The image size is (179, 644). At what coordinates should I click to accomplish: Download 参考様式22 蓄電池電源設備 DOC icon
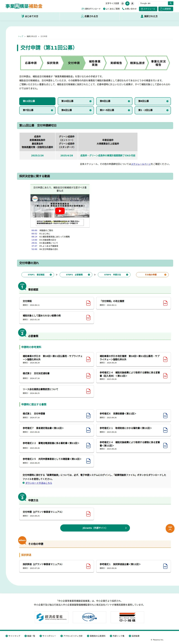coord(88,445)
